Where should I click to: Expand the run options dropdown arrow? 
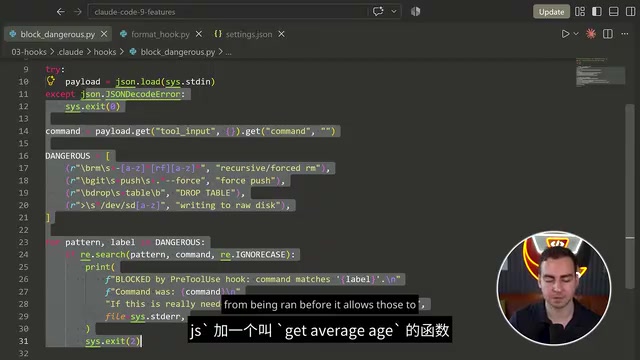tap(576, 34)
